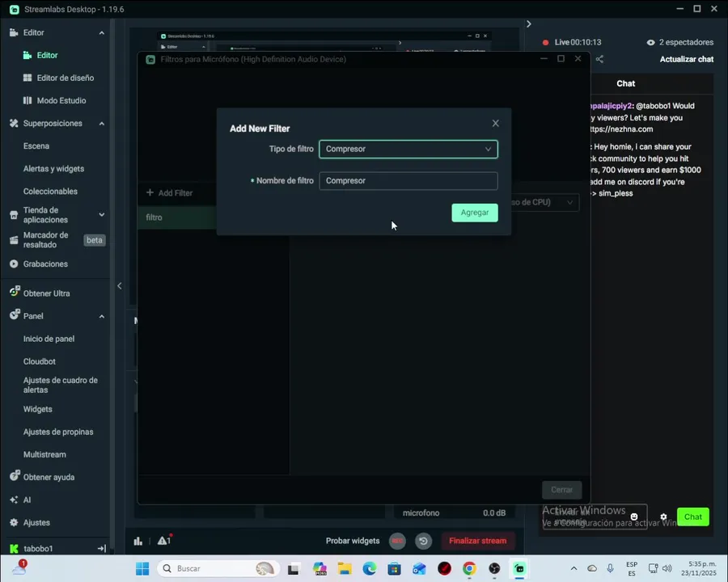Image resolution: width=728 pixels, height=582 pixels.
Task: Open Windows Start menu
Action: [x=142, y=568]
